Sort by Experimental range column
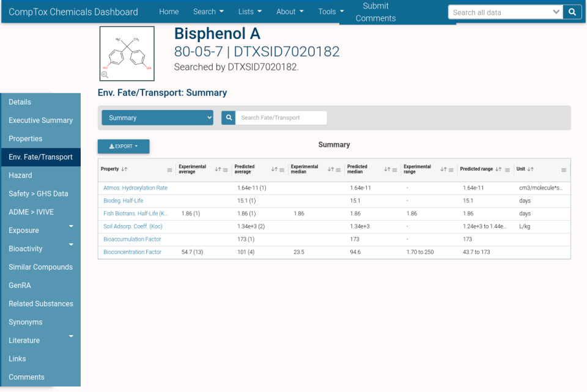Viewport: 587px width, 392px height. pyautogui.click(x=444, y=169)
